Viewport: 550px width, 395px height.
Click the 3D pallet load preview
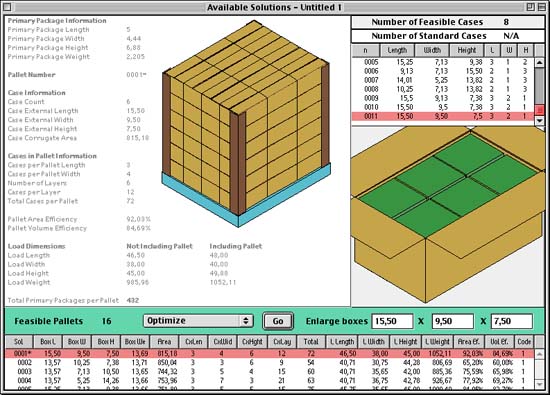tap(246, 123)
